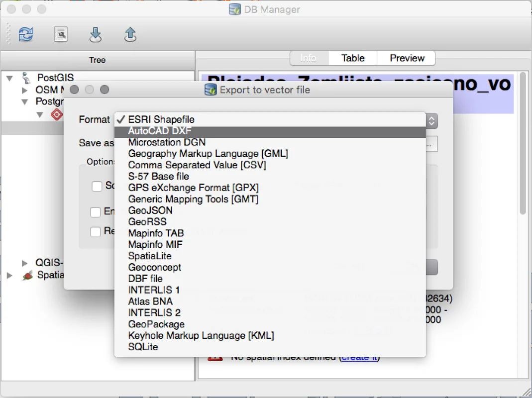Open the SQL window icon
Viewport: 532px width, 398px height.
click(60, 34)
